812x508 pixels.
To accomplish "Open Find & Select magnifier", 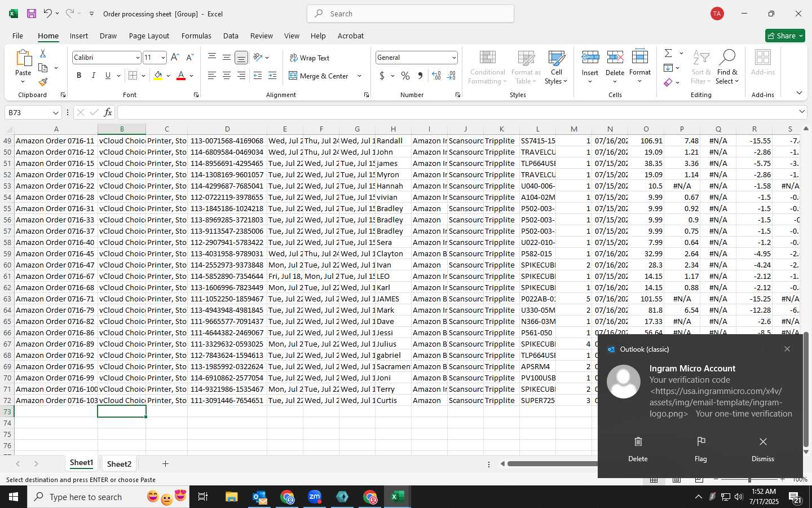I will click(727, 67).
